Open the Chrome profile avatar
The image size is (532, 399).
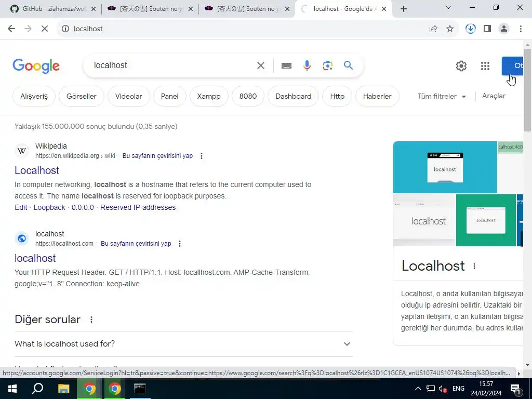click(x=504, y=29)
